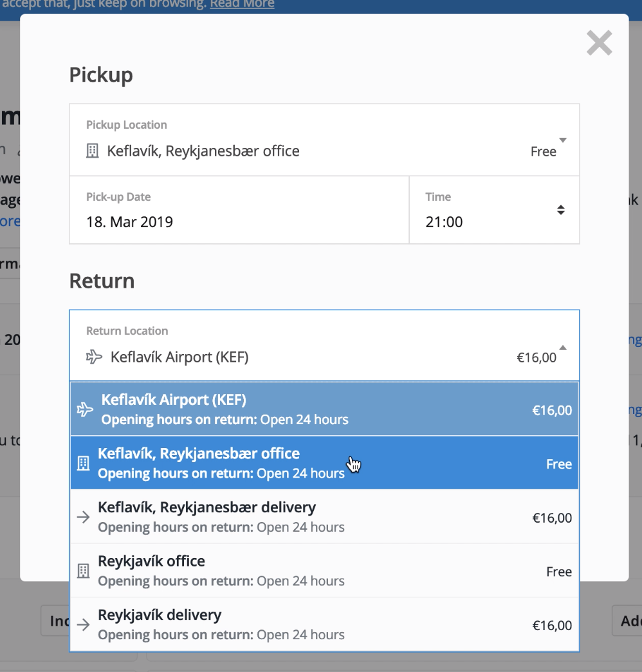
Task: Click the building icon on the Reykjanesbær office option
Action: tap(83, 463)
